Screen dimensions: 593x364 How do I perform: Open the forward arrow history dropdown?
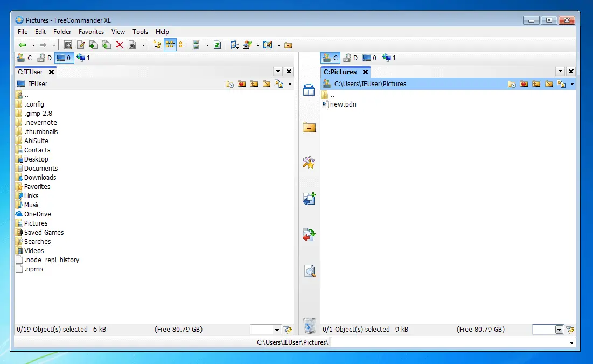point(54,45)
